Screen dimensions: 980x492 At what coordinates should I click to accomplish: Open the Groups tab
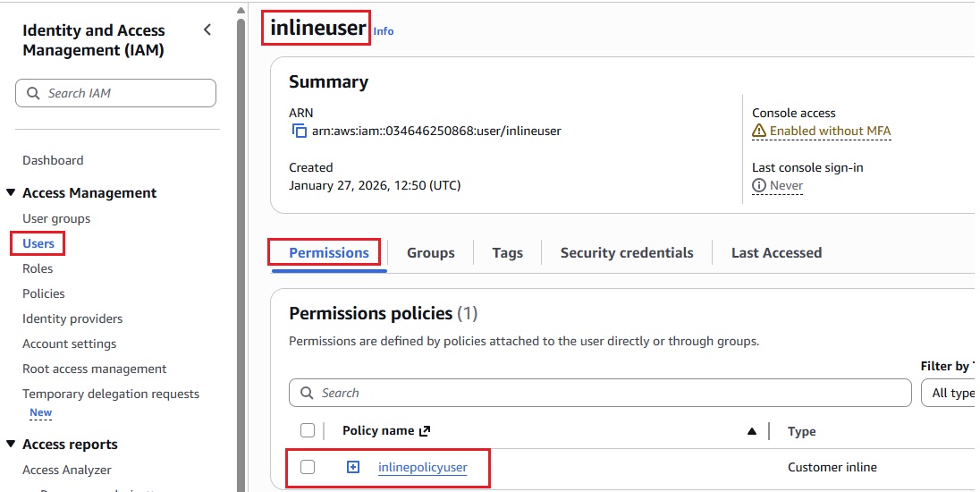(430, 253)
